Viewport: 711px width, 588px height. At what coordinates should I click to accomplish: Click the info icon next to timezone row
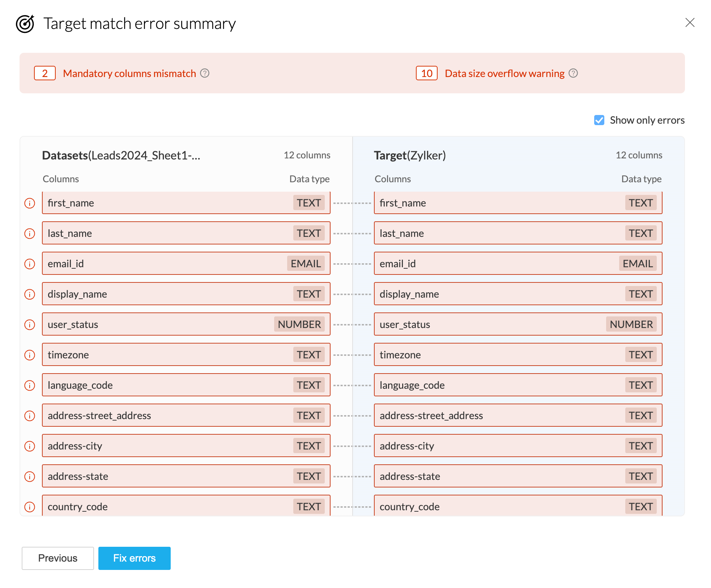coord(30,355)
